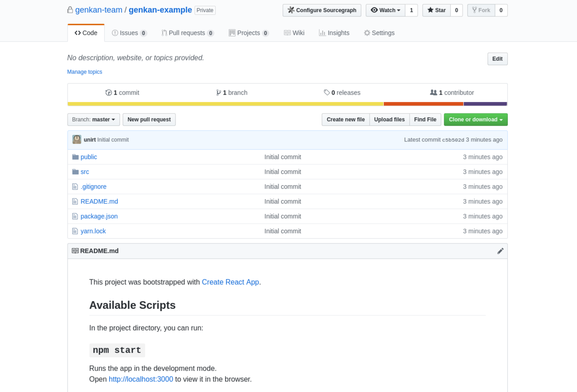Screen dimensions: 577x392
Task: Click the tag icon beside 0 releases
Action: click(327, 93)
